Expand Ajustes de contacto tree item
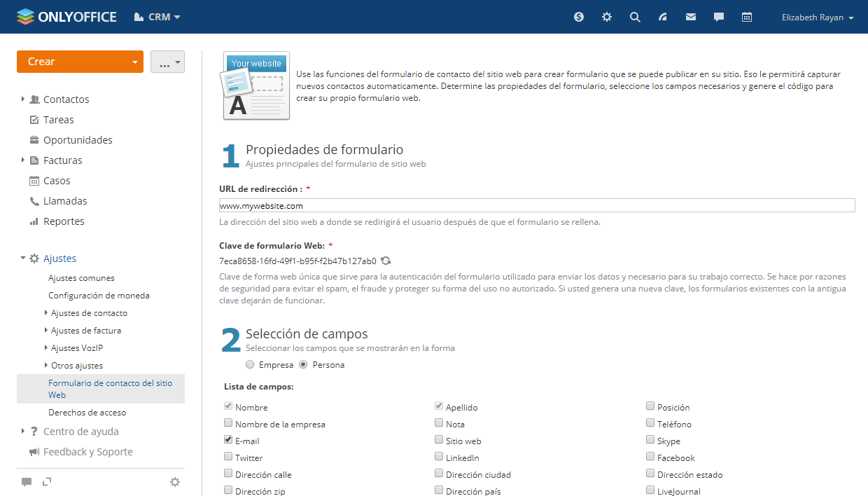The height and width of the screenshot is (496, 868). (46, 313)
